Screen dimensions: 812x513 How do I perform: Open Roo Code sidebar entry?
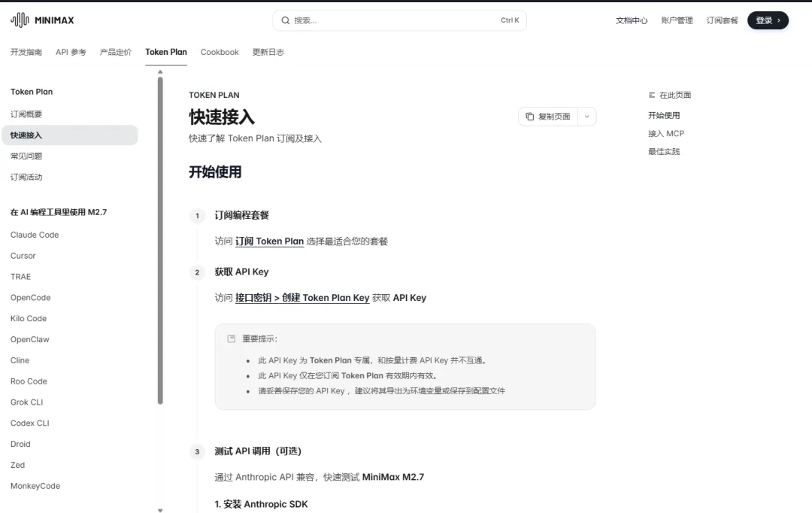[29, 381]
